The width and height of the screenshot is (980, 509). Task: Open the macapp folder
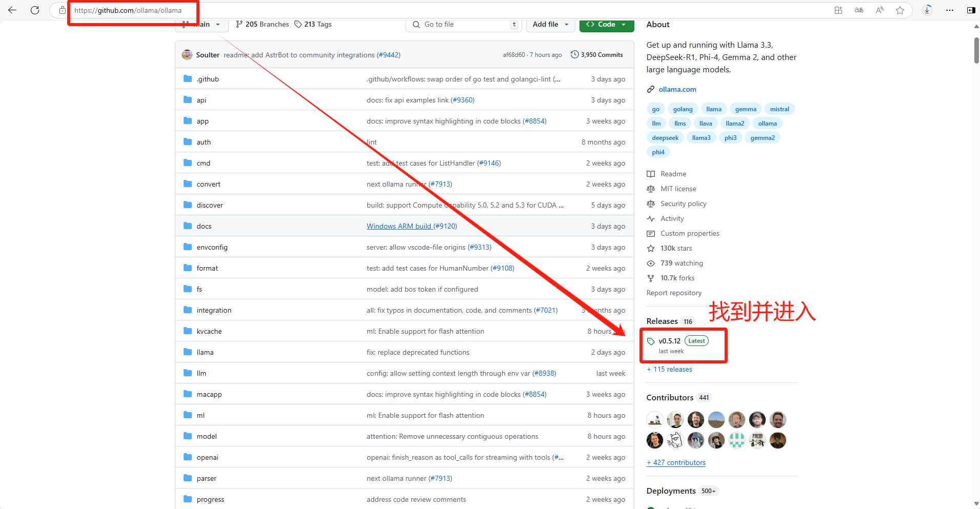click(209, 394)
